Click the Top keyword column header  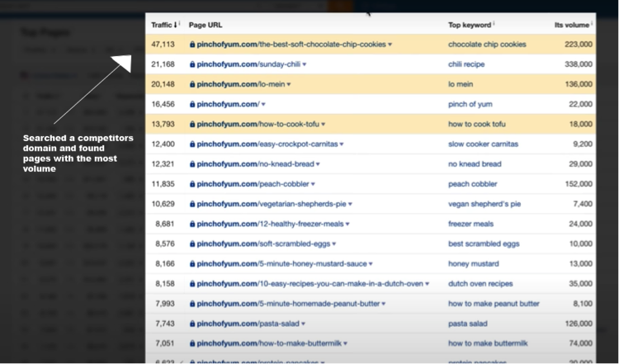coord(469,26)
